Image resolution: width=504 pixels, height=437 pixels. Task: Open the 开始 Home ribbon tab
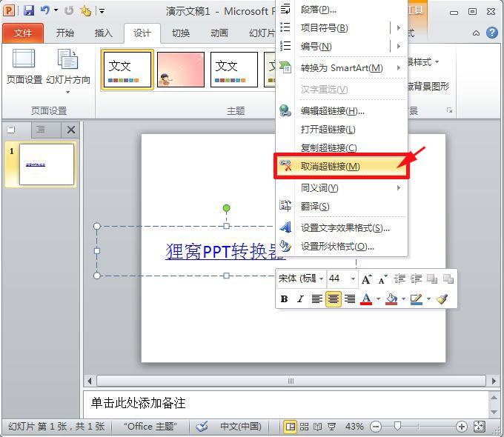click(65, 33)
